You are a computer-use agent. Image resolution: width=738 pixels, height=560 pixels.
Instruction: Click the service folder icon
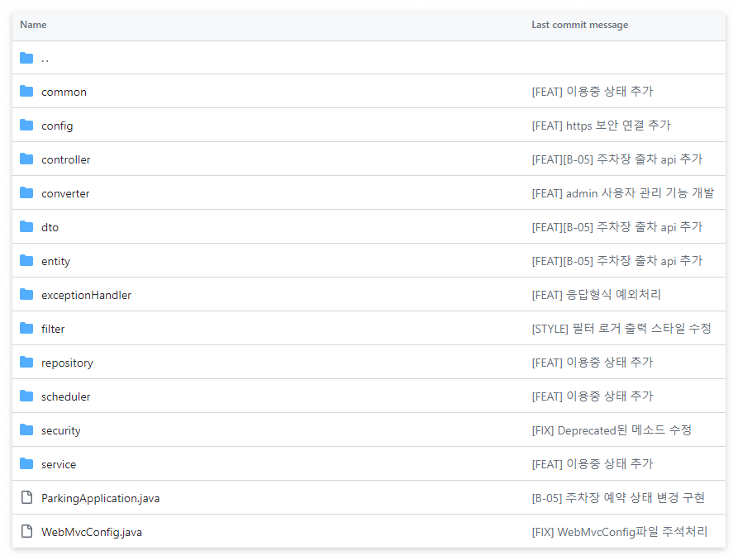coord(26,464)
